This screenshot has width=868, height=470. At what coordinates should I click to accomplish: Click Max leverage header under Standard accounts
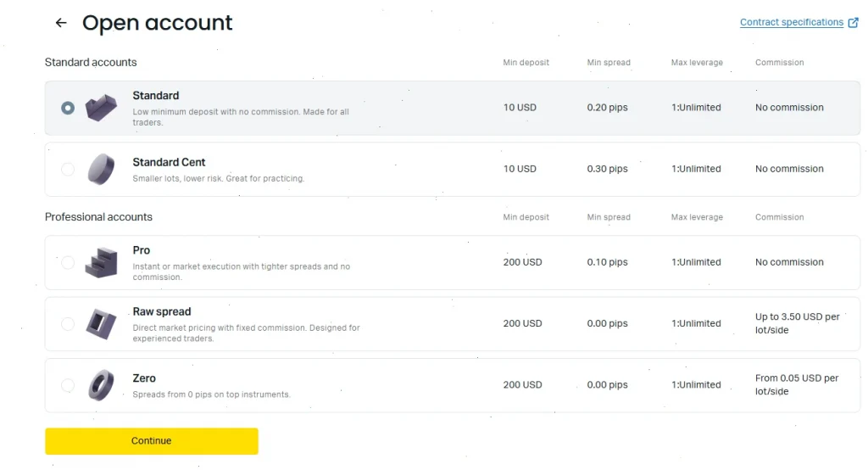click(697, 63)
